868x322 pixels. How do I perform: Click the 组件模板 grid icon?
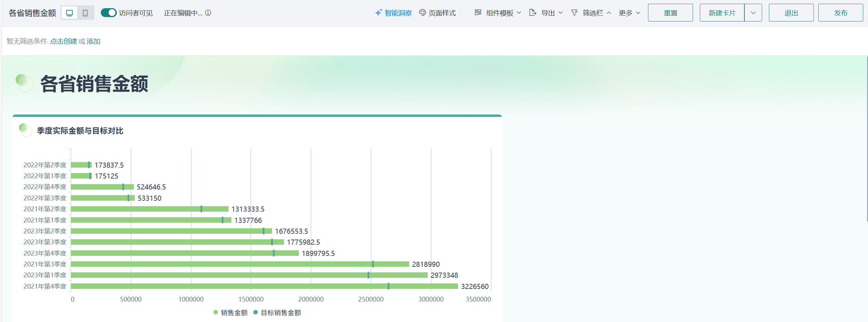[x=478, y=13]
